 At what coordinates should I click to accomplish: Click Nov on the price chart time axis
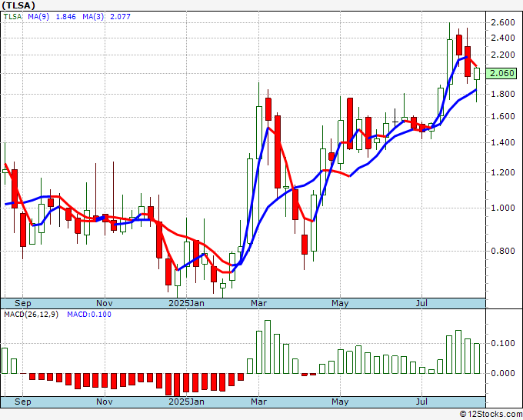105,303
